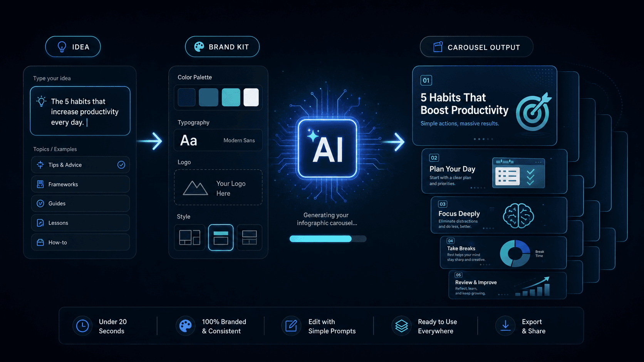Click the download icon beside Export & Share

coord(505,326)
